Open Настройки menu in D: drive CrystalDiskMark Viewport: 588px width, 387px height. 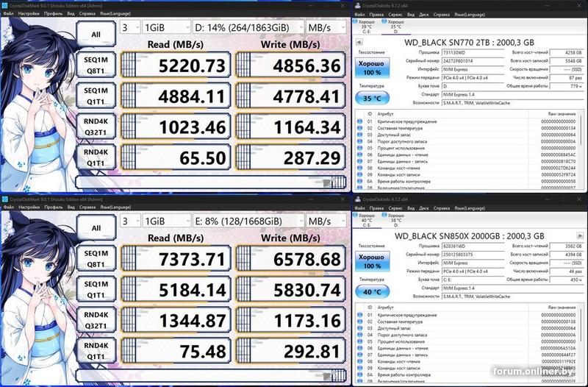tap(29, 13)
